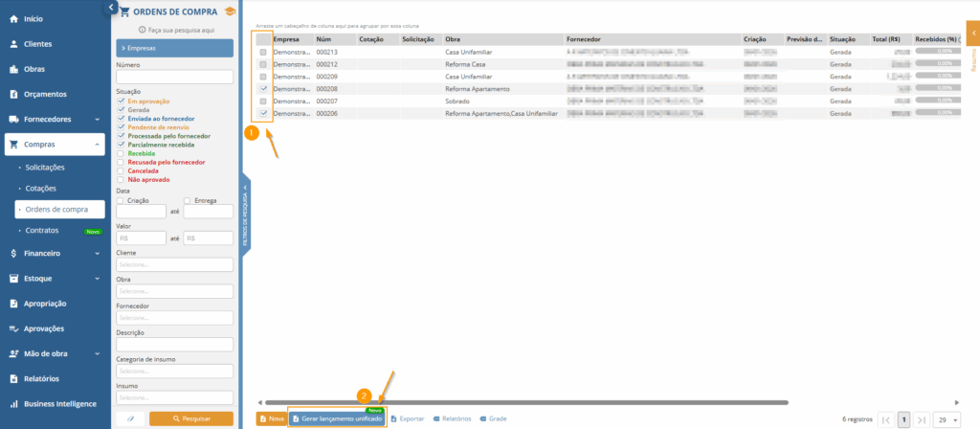Collapse sidebar using the top arrow icon
The height and width of the screenshot is (429, 980).
pyautogui.click(x=110, y=8)
